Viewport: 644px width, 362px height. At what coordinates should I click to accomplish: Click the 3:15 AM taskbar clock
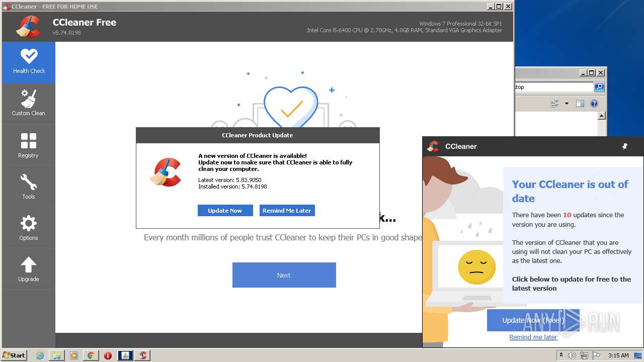click(x=618, y=355)
